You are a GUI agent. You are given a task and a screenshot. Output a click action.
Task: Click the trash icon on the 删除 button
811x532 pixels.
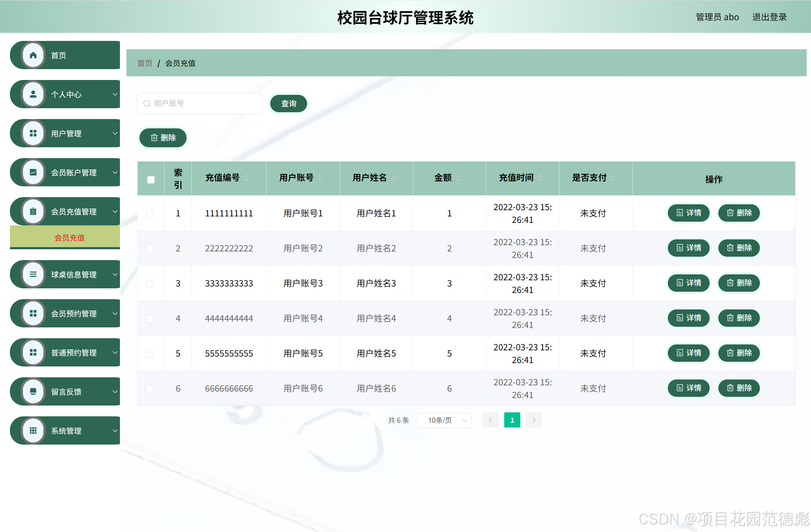154,138
